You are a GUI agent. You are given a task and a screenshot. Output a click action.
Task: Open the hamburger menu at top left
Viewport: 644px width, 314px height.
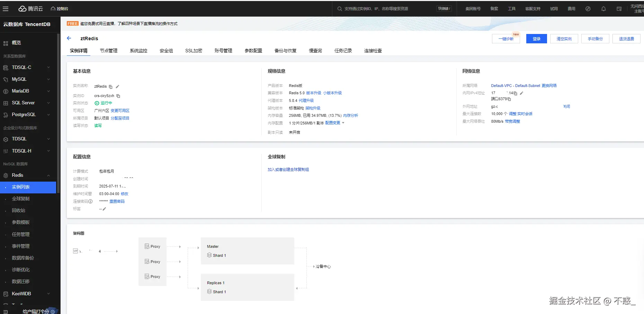coord(6,9)
